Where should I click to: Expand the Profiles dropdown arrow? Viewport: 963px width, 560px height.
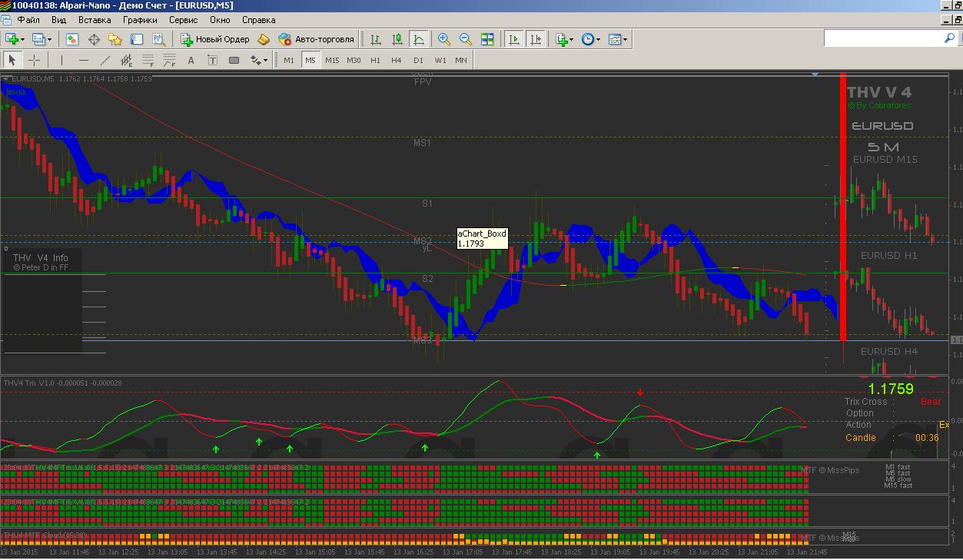pyautogui.click(x=49, y=39)
